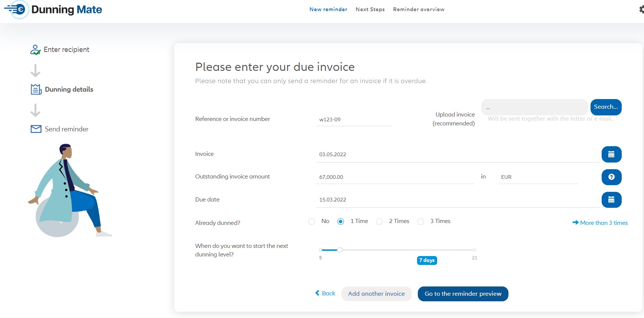Viewport: 644px width, 318px height.
Task: Select the "No" already dunned option
Action: point(312,222)
